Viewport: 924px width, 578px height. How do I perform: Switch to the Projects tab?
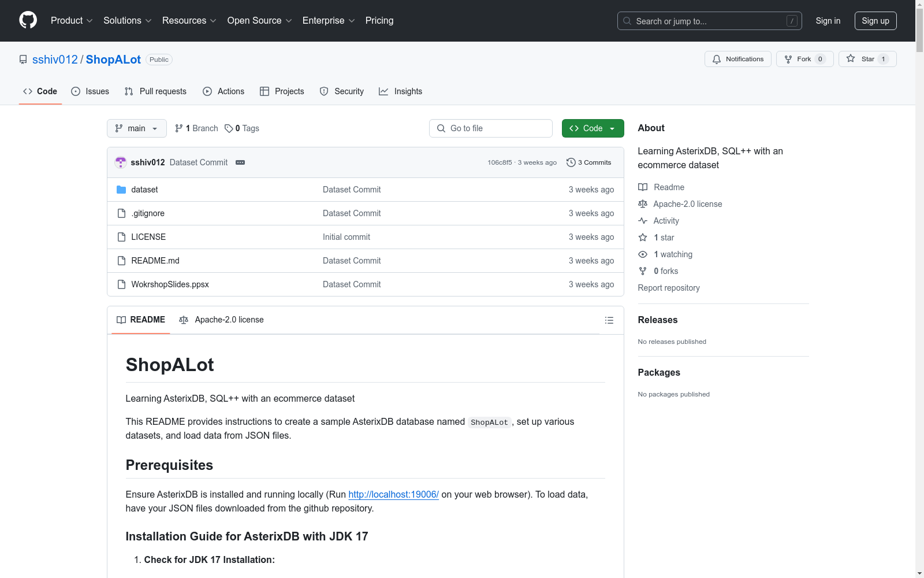[282, 91]
